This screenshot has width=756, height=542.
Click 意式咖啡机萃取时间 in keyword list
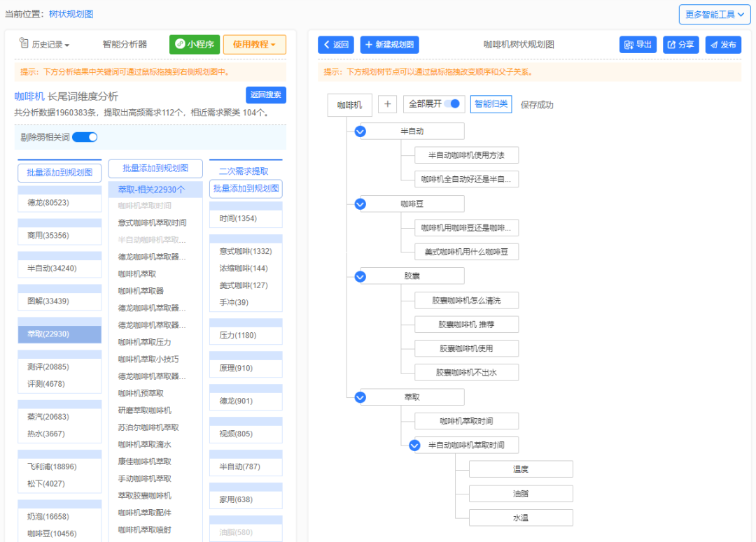point(152,222)
